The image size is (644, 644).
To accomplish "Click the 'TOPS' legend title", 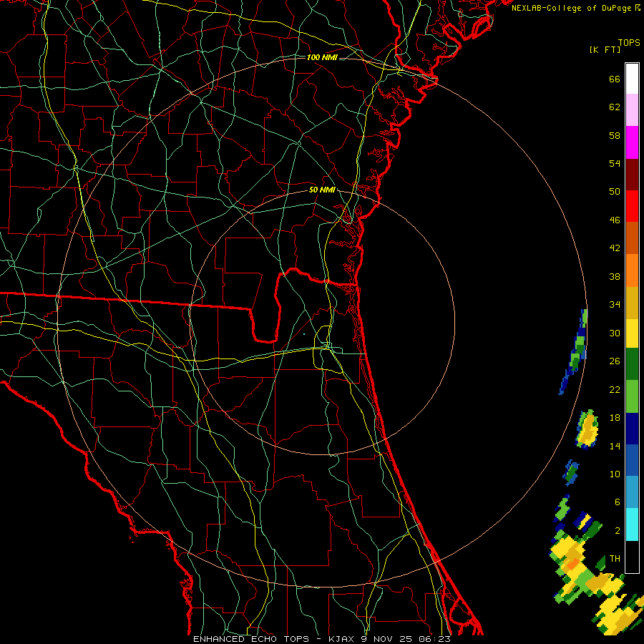I will (629, 43).
